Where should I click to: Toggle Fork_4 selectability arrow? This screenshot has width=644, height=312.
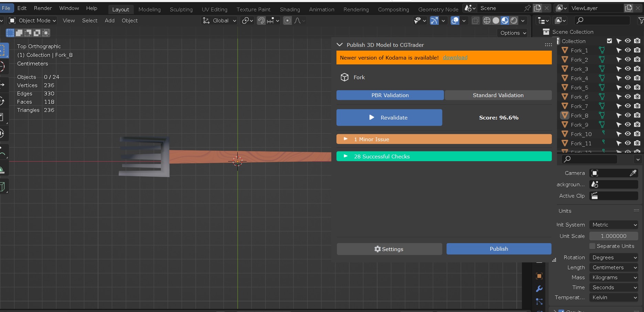[619, 78]
